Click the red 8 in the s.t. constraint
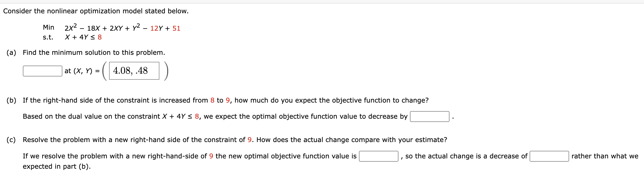This screenshot has height=181, width=644. [100, 37]
